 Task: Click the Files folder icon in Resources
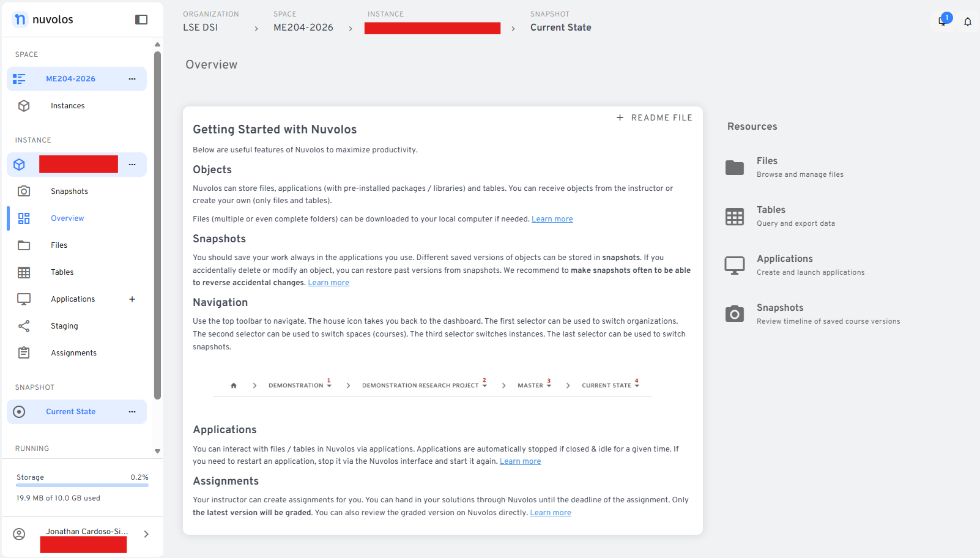[x=735, y=167]
